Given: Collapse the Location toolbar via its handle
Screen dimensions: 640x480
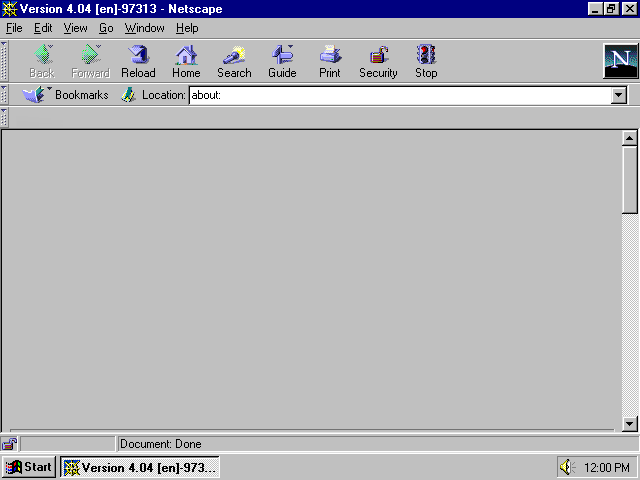Looking at the screenshot, I should click(x=4, y=94).
